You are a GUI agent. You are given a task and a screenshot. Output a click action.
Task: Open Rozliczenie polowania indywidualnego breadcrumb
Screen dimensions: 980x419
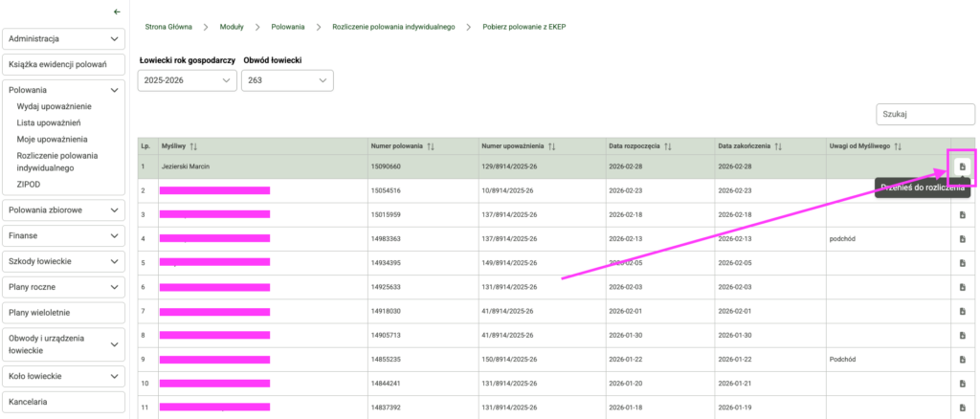[393, 27]
